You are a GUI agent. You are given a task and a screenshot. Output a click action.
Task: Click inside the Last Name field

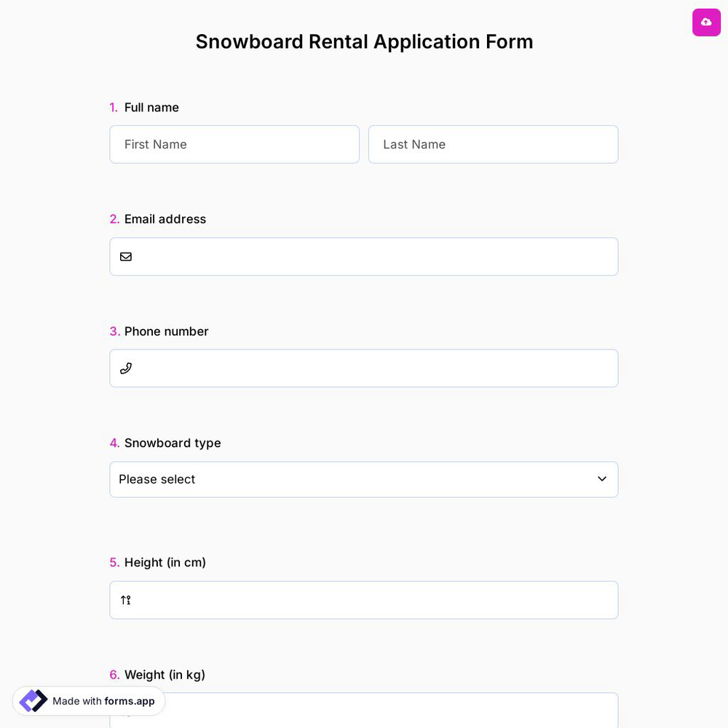tap(493, 144)
